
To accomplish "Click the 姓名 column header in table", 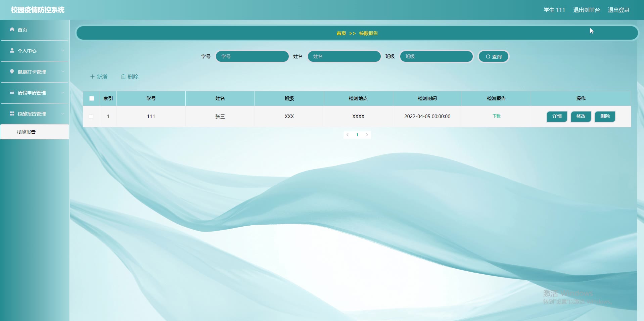I will pos(220,98).
